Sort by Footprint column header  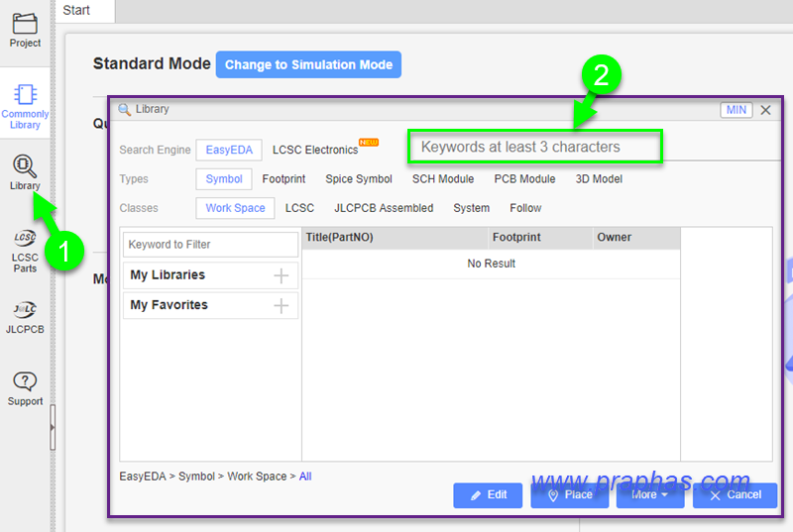click(540, 238)
